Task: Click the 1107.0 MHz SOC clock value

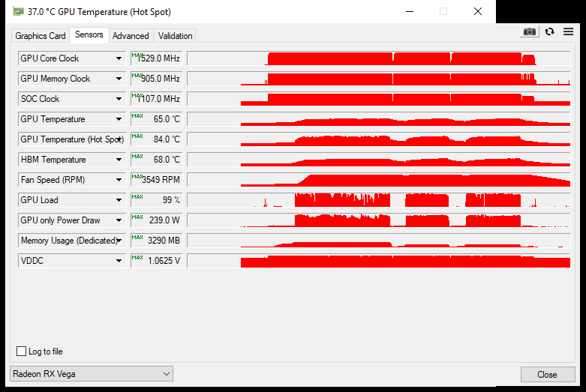Action: 157,99
